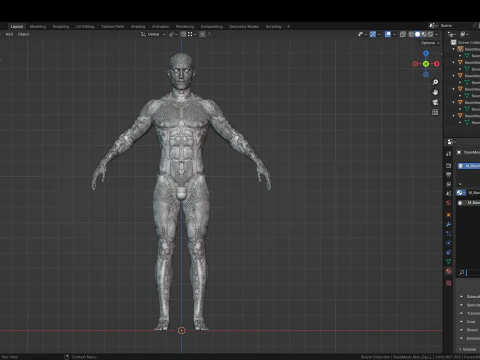Click the green Y axis gizmo circle
The image size is (480, 360).
pyautogui.click(x=426, y=64)
